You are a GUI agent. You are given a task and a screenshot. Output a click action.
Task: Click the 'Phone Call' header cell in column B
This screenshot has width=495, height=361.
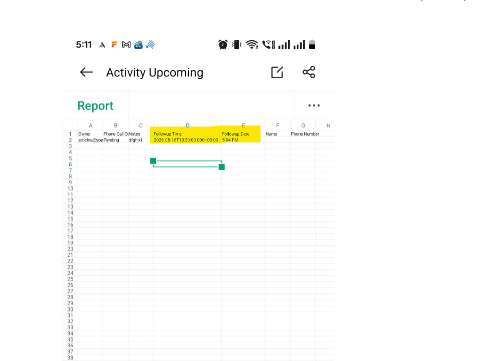115,134
